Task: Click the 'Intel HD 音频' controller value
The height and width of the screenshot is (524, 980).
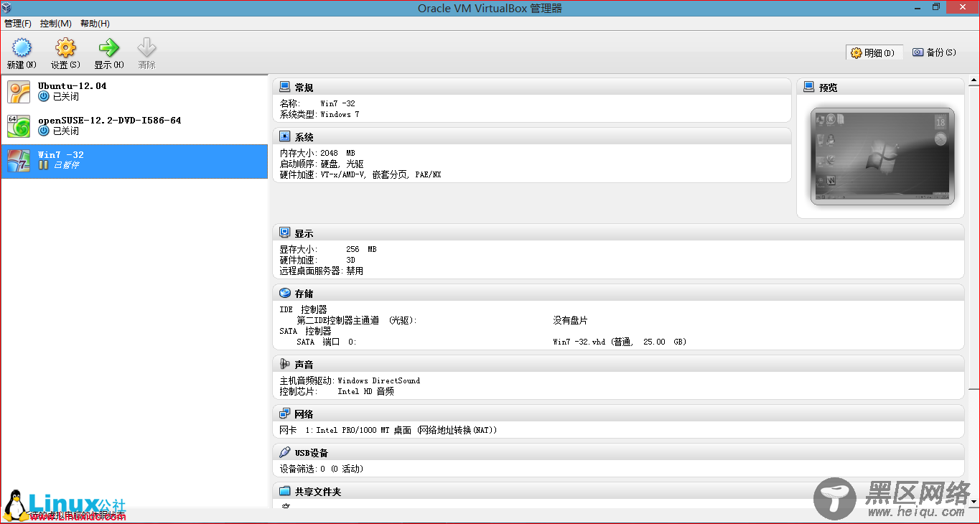Action: point(365,391)
